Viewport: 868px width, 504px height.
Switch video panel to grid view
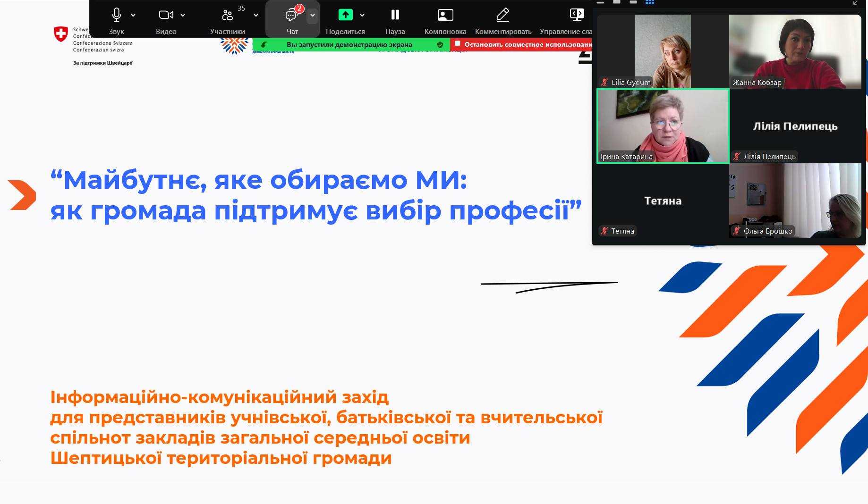[650, 2]
